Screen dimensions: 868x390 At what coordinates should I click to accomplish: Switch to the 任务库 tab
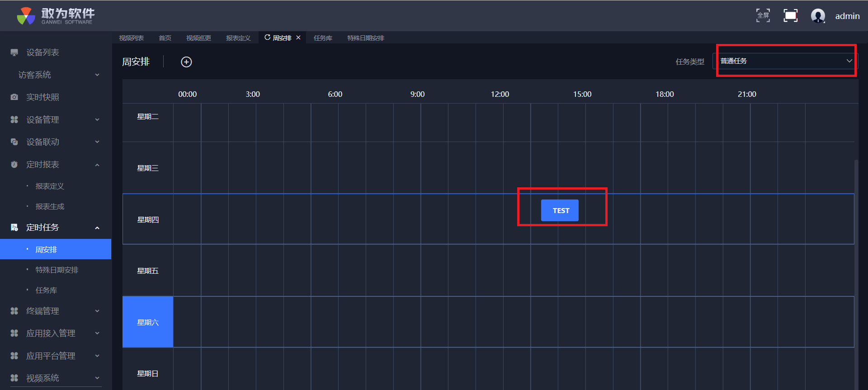[323, 38]
